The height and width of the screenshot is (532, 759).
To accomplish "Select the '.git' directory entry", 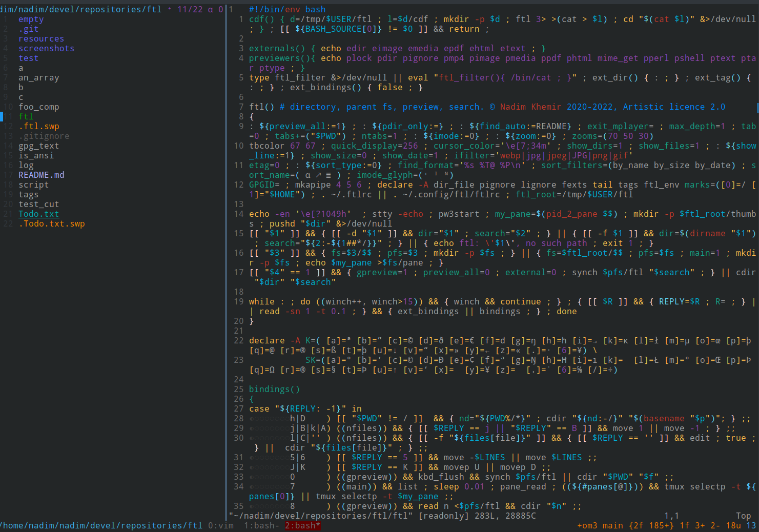I will click(x=29, y=29).
